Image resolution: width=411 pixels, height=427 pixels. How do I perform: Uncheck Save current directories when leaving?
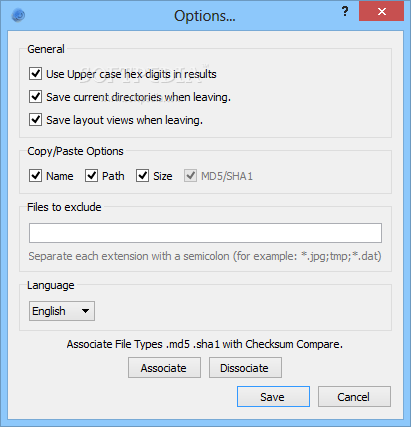click(35, 97)
